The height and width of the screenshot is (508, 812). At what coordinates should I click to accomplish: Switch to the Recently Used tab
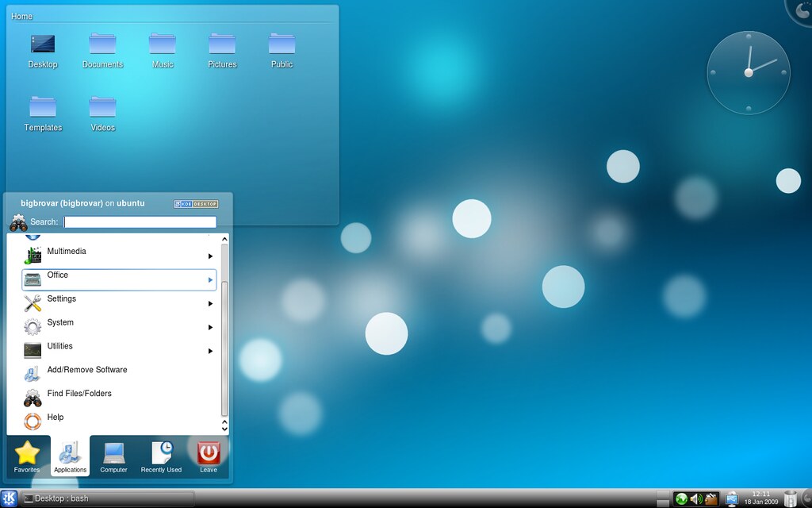point(161,456)
